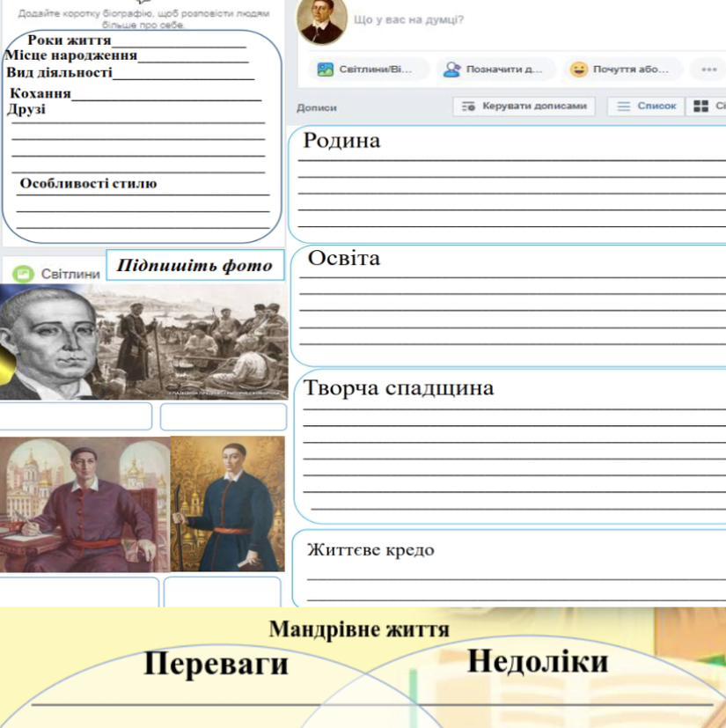Click caption box under the crowd scene photo

(224, 416)
